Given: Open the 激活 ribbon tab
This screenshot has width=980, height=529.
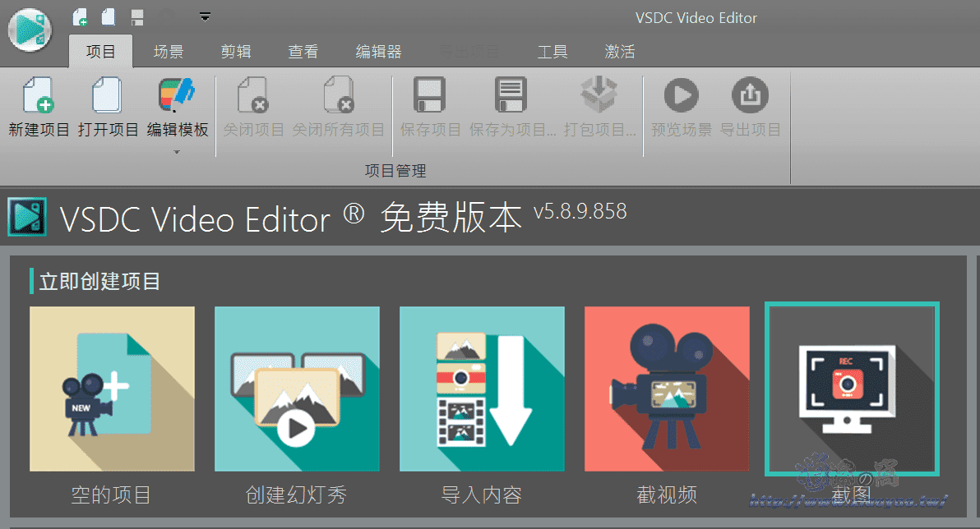Looking at the screenshot, I should [x=620, y=51].
